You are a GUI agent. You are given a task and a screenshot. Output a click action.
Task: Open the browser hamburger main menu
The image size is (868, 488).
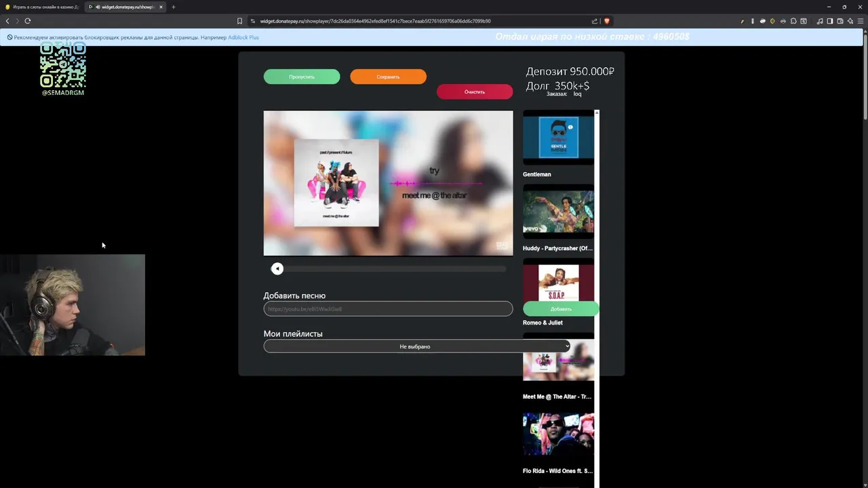coord(861,21)
